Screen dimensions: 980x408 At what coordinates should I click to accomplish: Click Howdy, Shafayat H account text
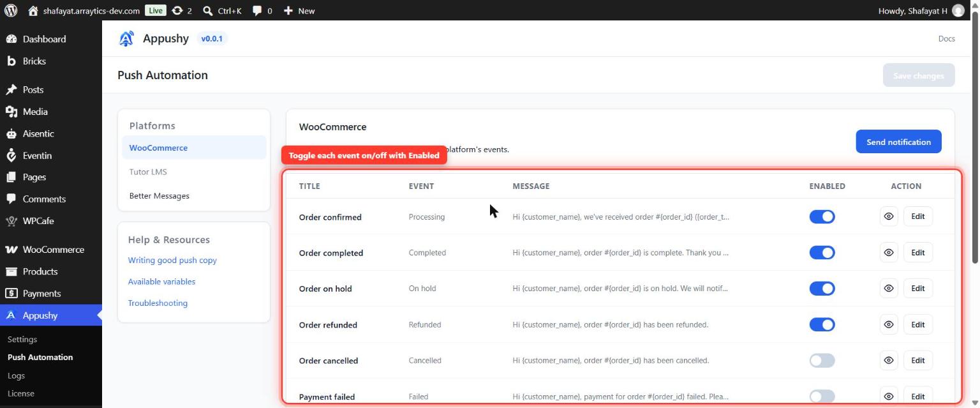point(912,11)
